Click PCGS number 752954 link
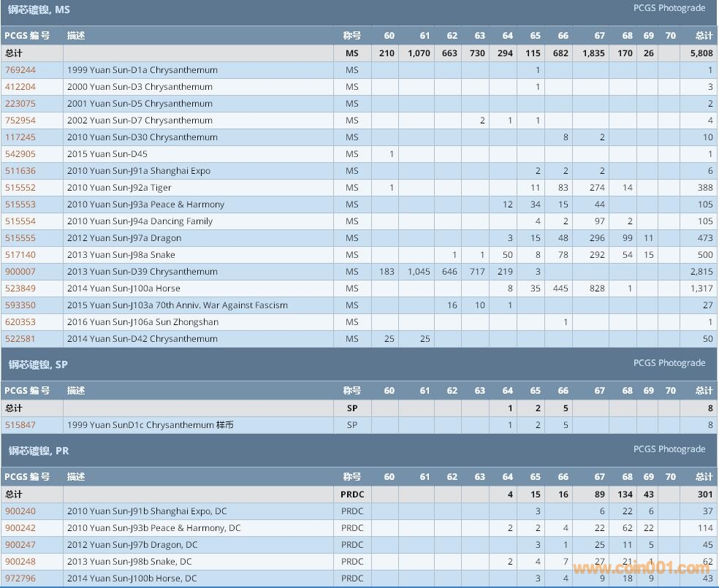Screen dimensions: 719x588 (x=20, y=121)
